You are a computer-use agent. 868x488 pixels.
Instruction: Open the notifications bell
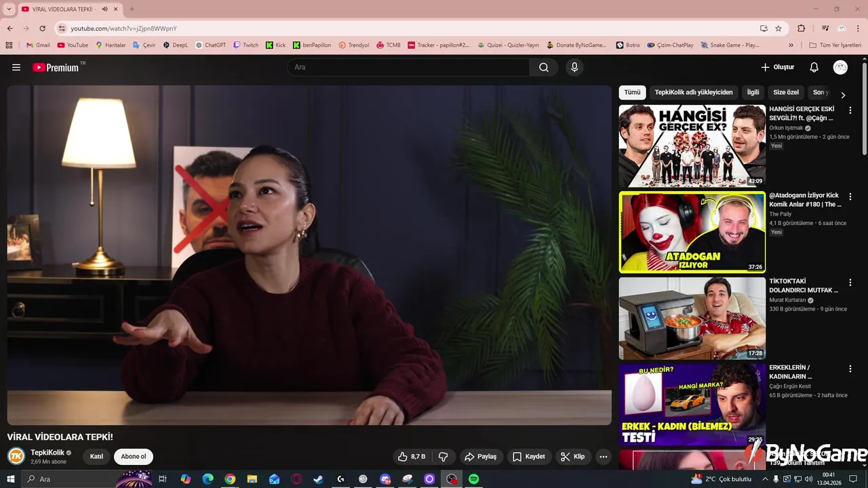(814, 67)
